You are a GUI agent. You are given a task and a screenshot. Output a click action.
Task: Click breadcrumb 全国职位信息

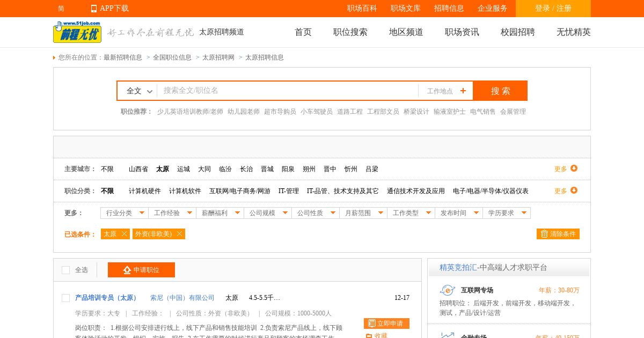click(x=172, y=57)
